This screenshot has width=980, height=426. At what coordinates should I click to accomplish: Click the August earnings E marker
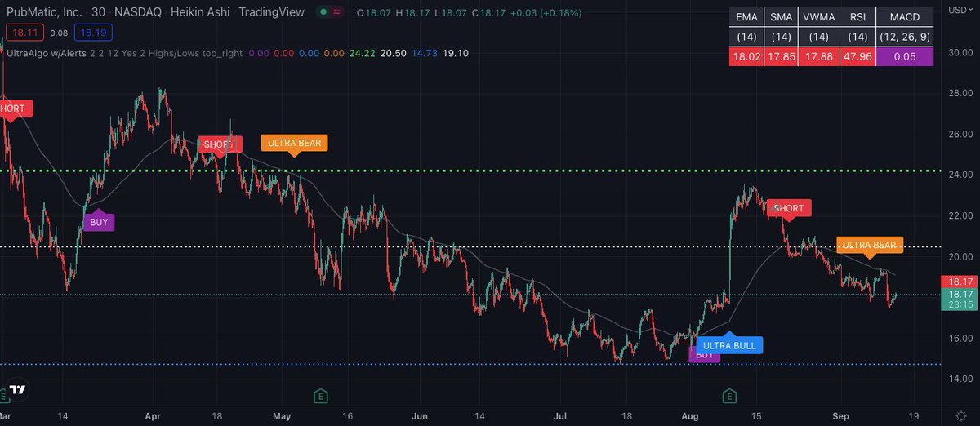tap(729, 396)
